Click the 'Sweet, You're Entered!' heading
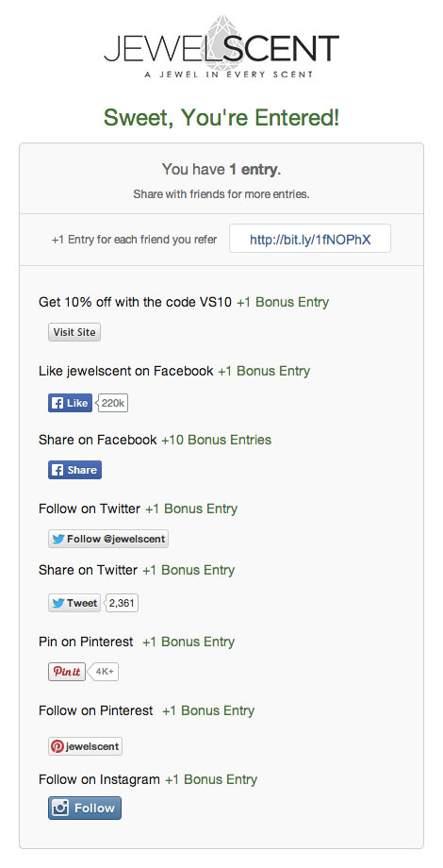Viewport: 443px width, 868px height. [221, 117]
